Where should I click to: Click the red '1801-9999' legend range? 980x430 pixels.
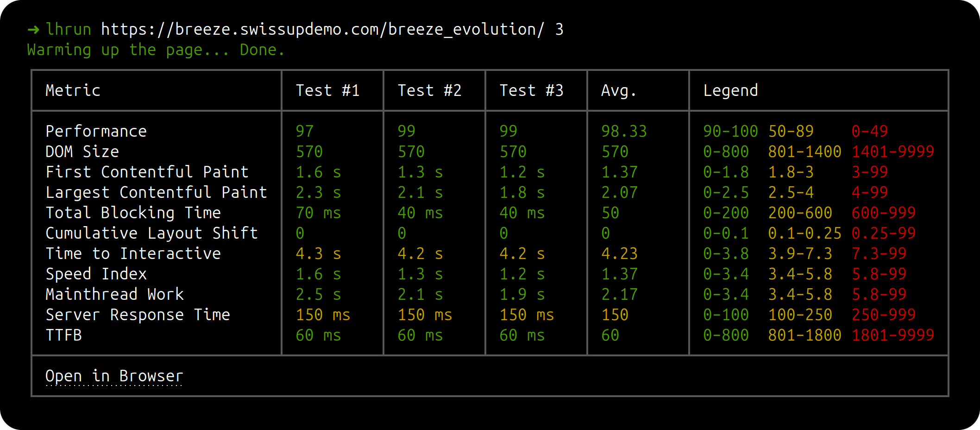click(x=893, y=335)
